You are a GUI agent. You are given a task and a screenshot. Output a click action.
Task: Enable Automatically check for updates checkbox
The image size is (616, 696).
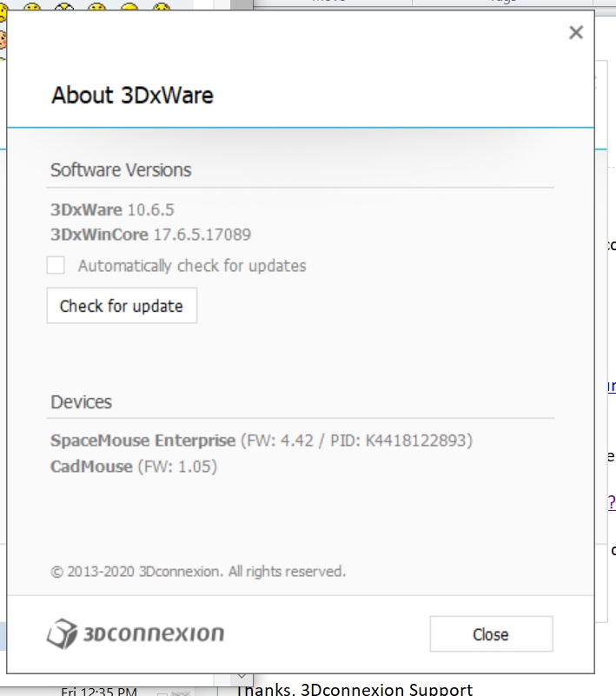coord(56,265)
